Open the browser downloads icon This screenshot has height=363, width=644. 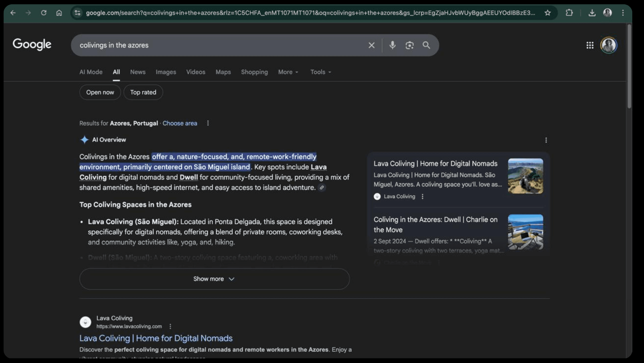click(592, 13)
